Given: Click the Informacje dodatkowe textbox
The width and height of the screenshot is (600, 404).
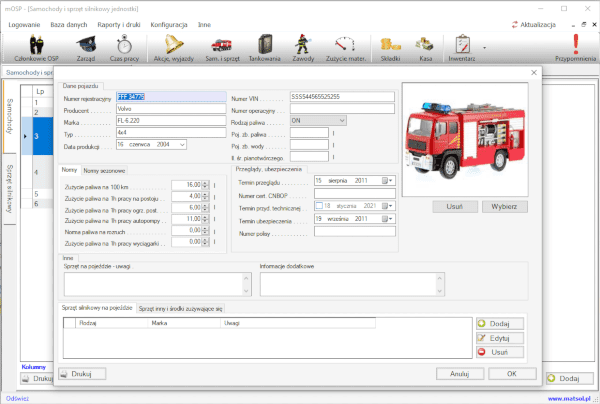Looking at the screenshot, I should click(x=352, y=284).
